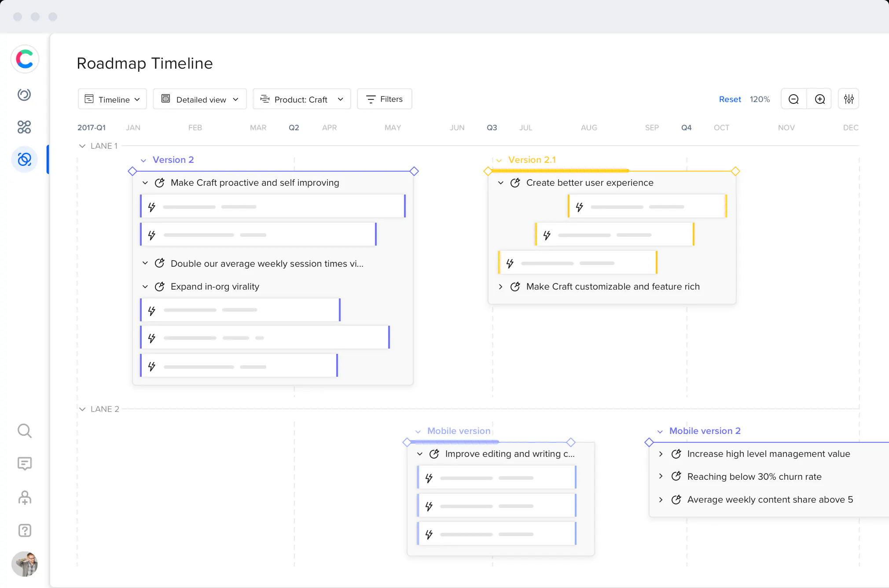Select the strategy circle icon in sidebar
Screen dimensions: 889x588
(24, 95)
